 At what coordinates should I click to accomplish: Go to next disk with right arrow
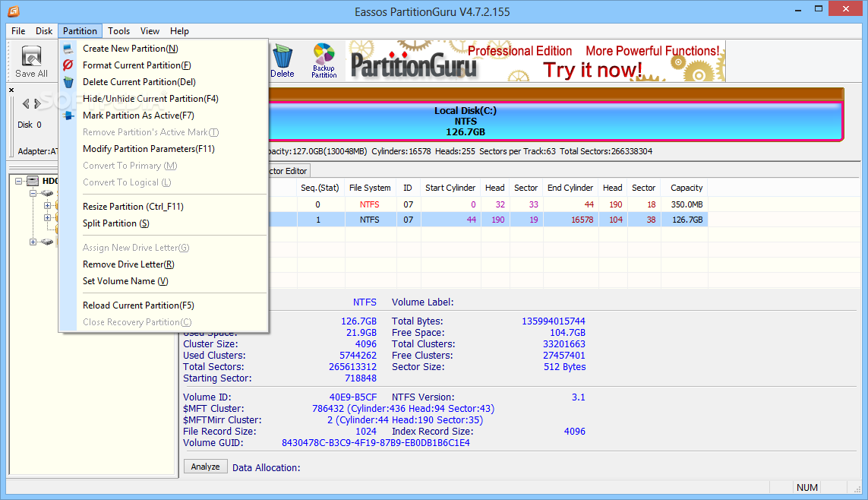pyautogui.click(x=38, y=103)
